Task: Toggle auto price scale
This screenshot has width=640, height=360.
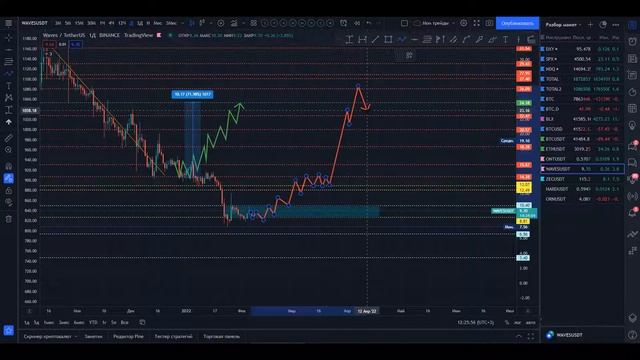Action: (530, 322)
